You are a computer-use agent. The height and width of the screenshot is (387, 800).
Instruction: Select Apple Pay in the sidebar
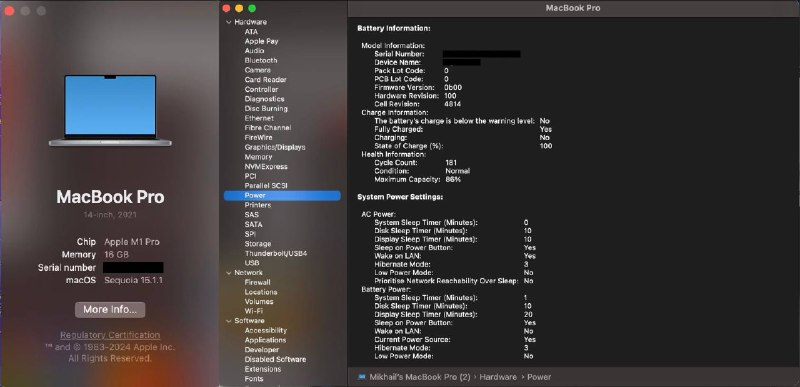261,41
